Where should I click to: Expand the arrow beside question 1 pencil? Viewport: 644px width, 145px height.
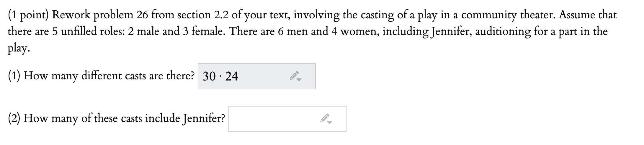tap(299, 80)
